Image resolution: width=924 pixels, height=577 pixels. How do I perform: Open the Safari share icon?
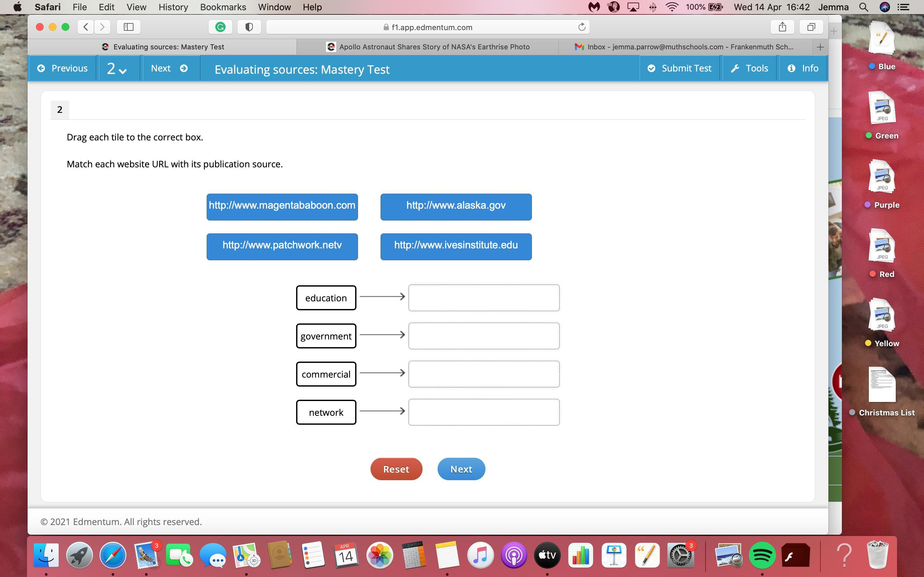click(x=782, y=27)
